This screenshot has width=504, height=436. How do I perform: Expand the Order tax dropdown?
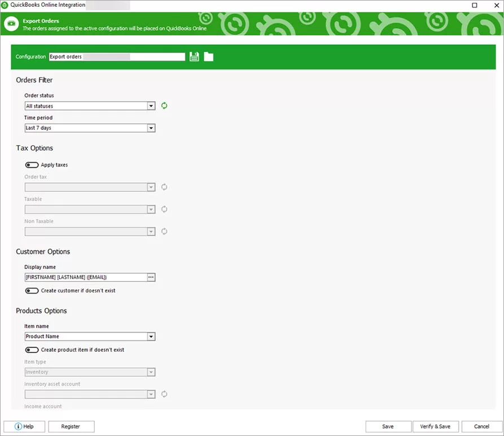[x=151, y=187]
